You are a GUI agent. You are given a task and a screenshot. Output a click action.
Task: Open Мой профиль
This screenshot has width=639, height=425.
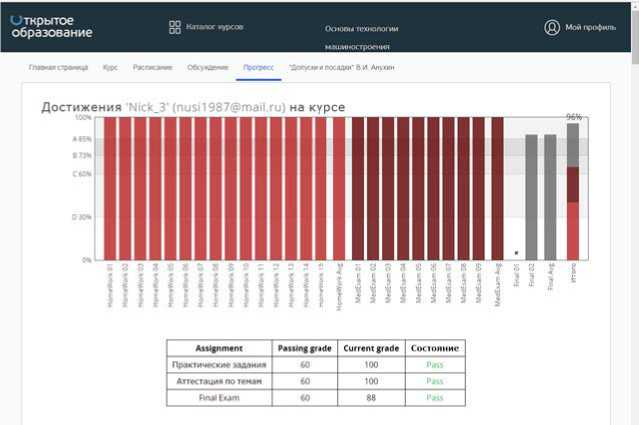click(x=590, y=27)
